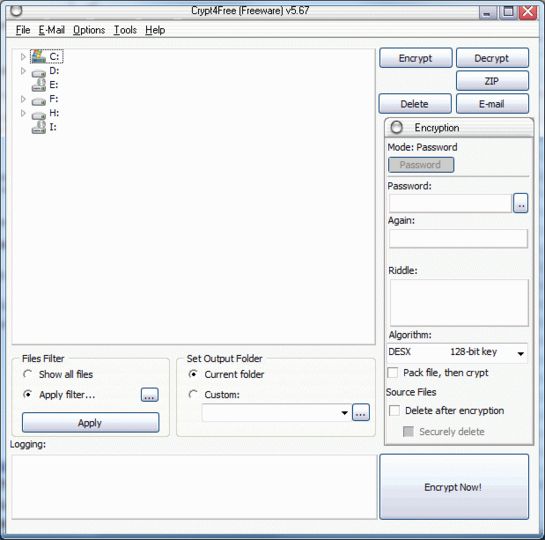Enable Pack file, then crypt
The image size is (545, 540).
pos(393,373)
